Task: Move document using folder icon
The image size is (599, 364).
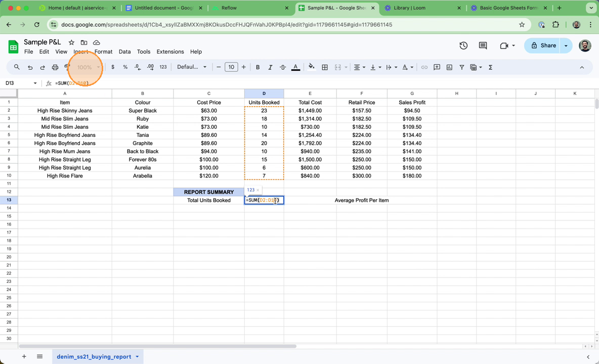Action: coord(84,42)
